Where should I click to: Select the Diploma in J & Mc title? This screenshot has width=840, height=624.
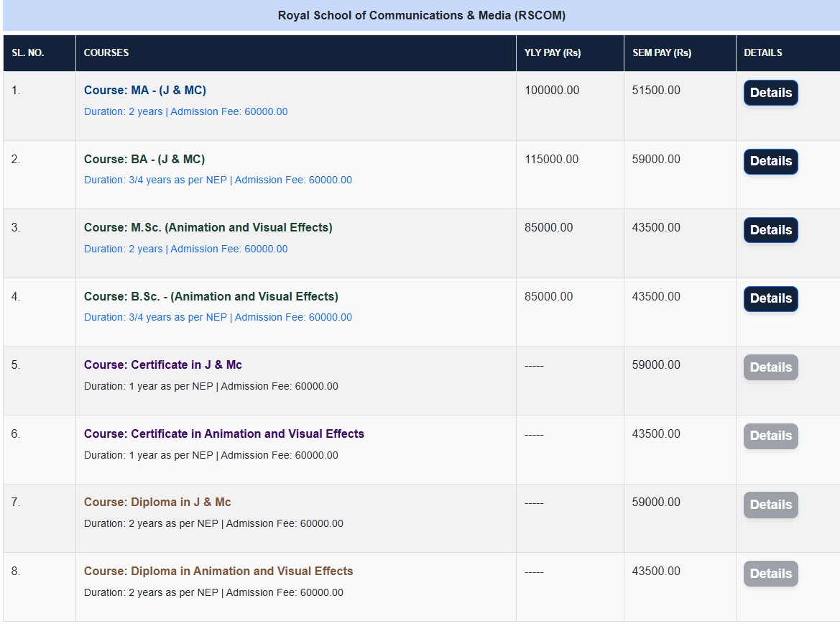coord(157,503)
